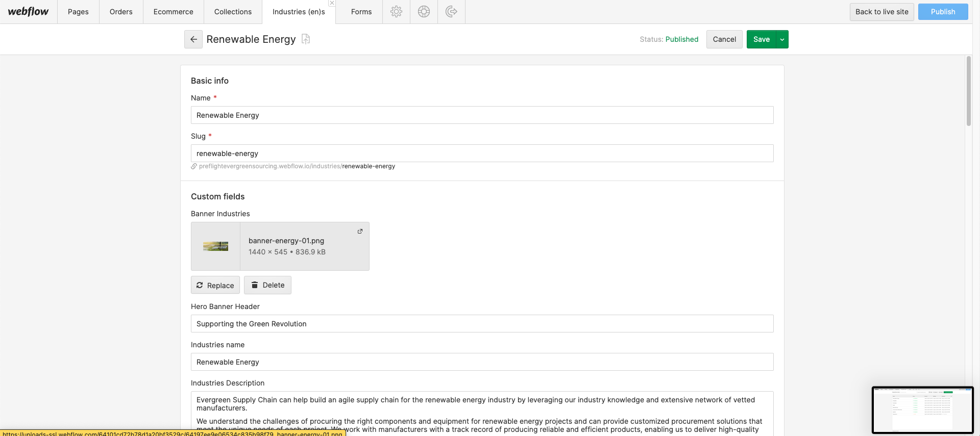Open the help lifebuoy icon
The image size is (980, 436).
pos(424,12)
